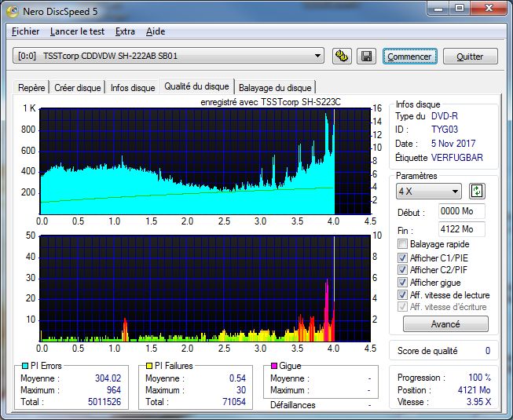Click PI Errors Maximum value 964

[114, 390]
